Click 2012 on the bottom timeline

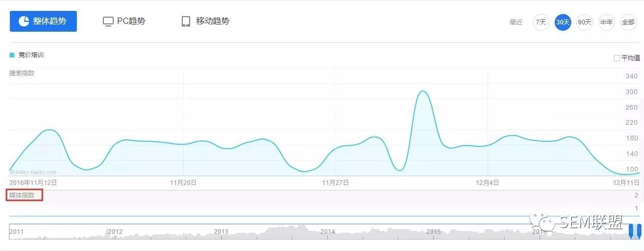click(115, 232)
